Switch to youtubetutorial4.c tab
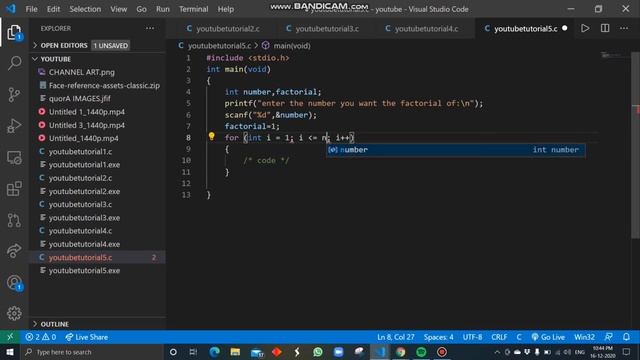 tap(422, 29)
